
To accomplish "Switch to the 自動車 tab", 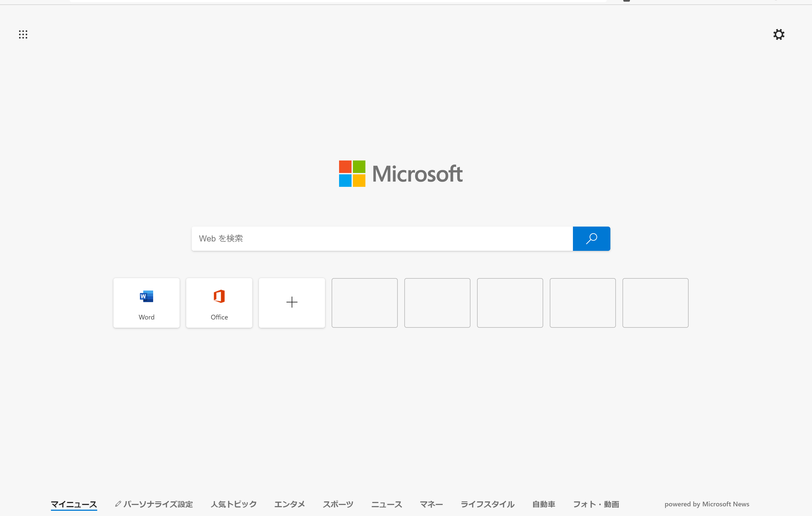I will (x=543, y=504).
